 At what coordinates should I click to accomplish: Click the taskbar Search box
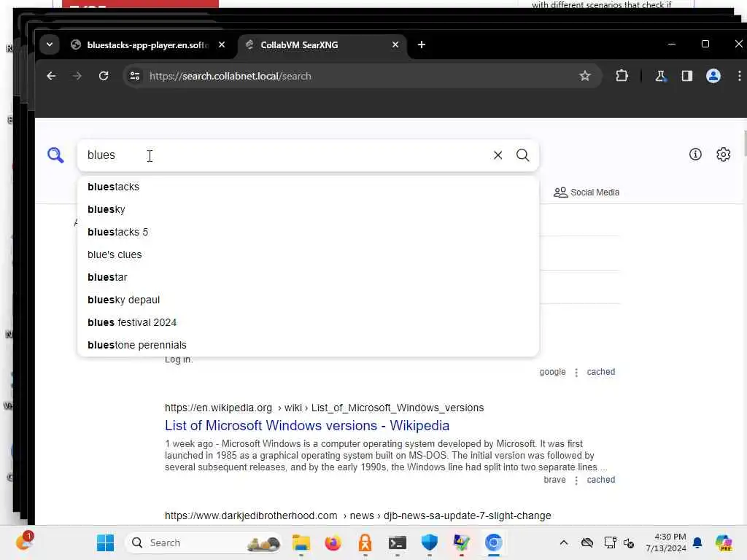coord(204,542)
